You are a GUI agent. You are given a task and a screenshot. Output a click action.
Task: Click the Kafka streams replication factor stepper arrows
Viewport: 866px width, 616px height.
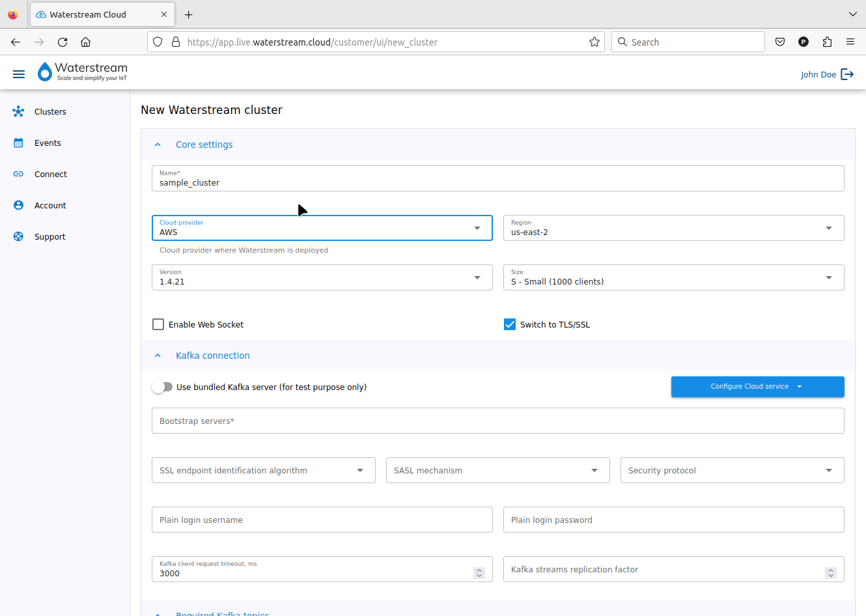831,573
